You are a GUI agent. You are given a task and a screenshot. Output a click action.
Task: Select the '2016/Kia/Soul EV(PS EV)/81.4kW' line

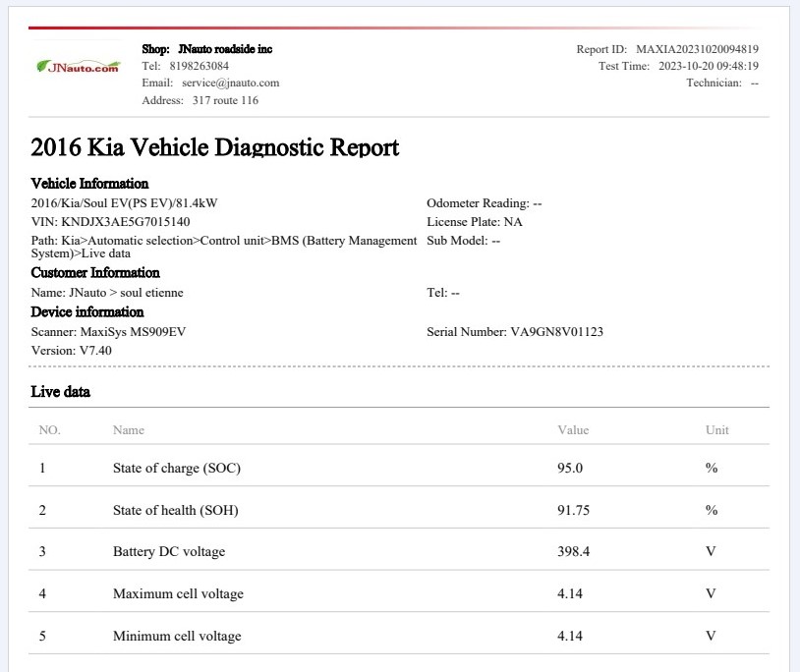[125, 203]
